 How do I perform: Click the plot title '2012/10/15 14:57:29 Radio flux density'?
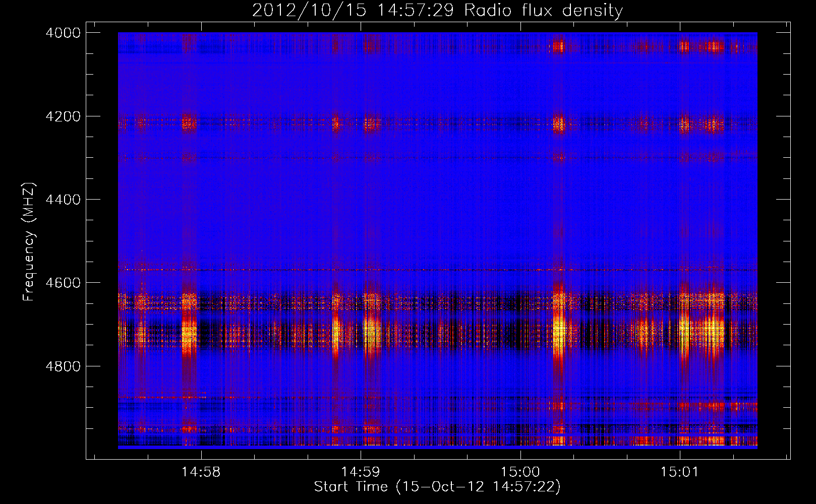(x=437, y=11)
